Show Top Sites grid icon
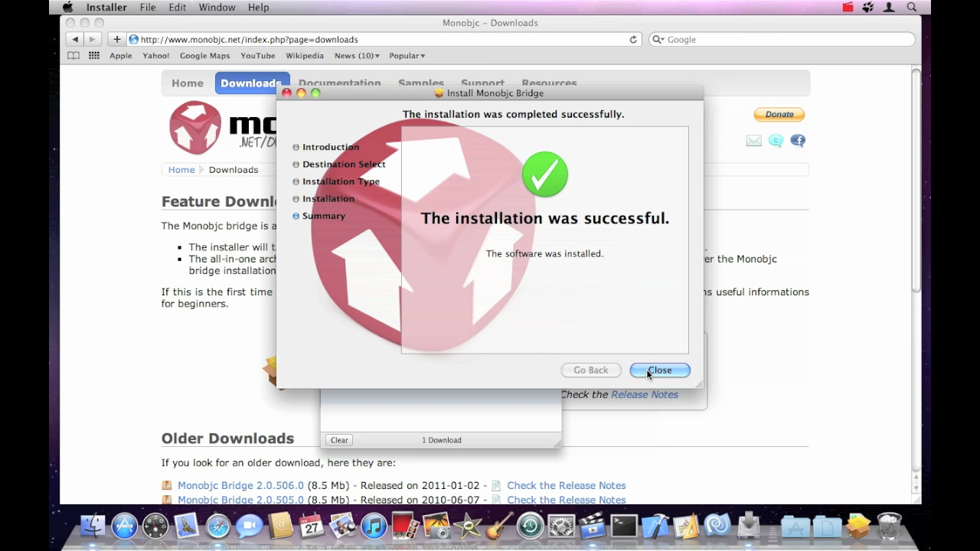This screenshot has height=551, width=980. [x=94, y=56]
